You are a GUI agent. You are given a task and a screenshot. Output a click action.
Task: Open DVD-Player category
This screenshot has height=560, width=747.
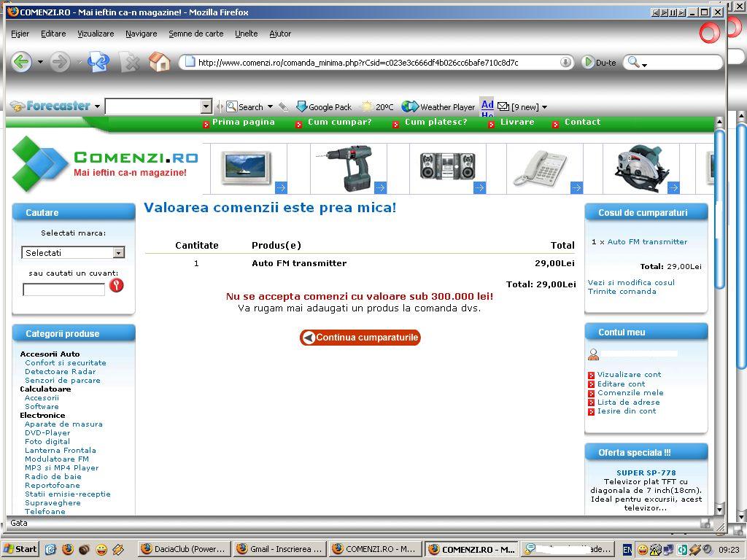pyautogui.click(x=47, y=433)
